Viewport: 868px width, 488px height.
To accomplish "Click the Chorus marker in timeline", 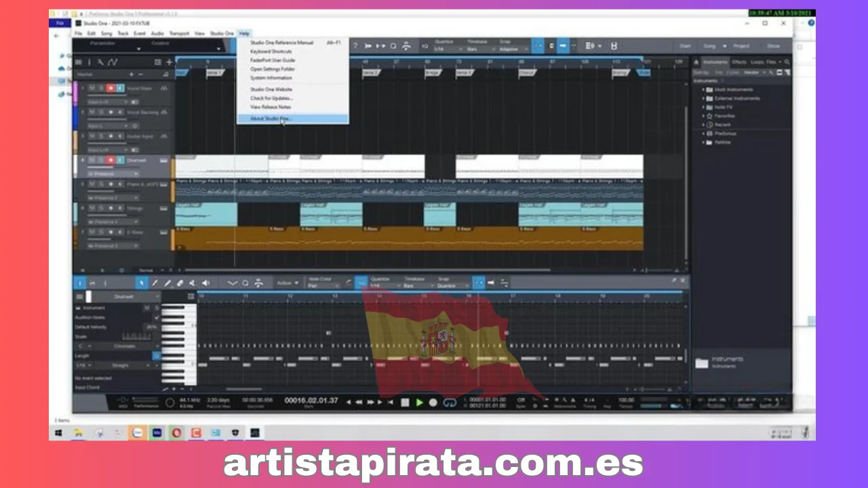I will click(526, 73).
